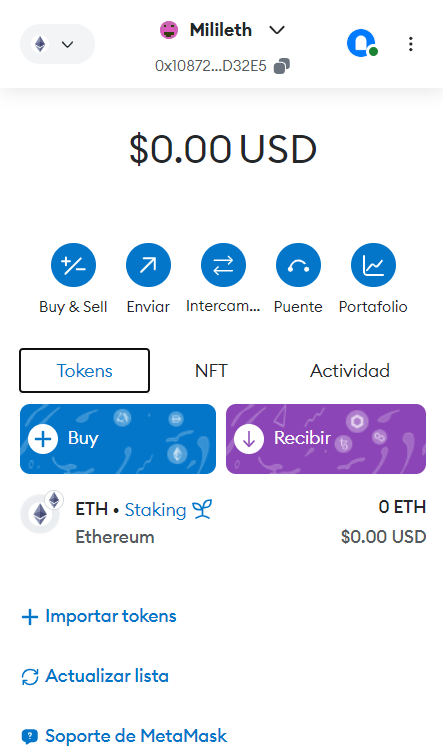Click the Buy & Sell round icon
The height and width of the screenshot is (751, 443).
point(73,265)
